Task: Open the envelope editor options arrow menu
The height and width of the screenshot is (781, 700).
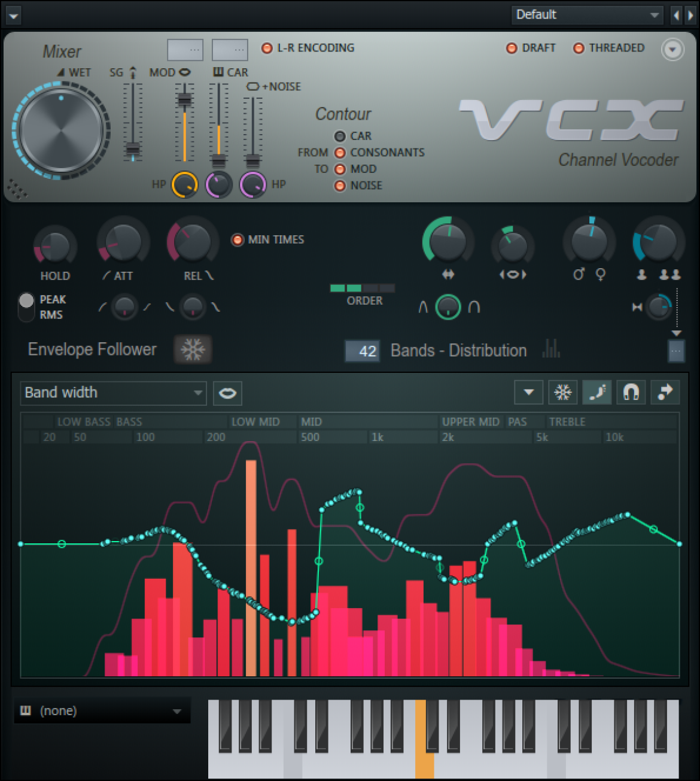Action: click(529, 393)
